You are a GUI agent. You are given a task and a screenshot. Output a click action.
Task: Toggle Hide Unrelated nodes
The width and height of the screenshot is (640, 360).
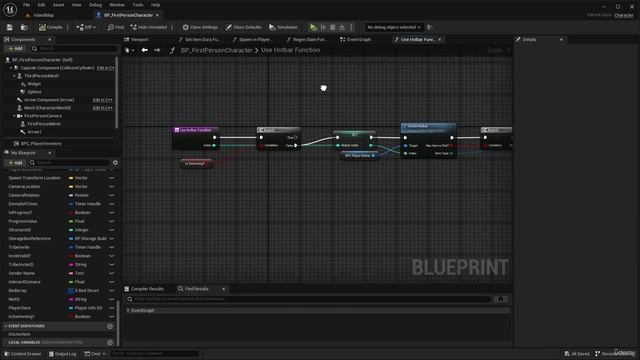pyautogui.click(x=149, y=27)
